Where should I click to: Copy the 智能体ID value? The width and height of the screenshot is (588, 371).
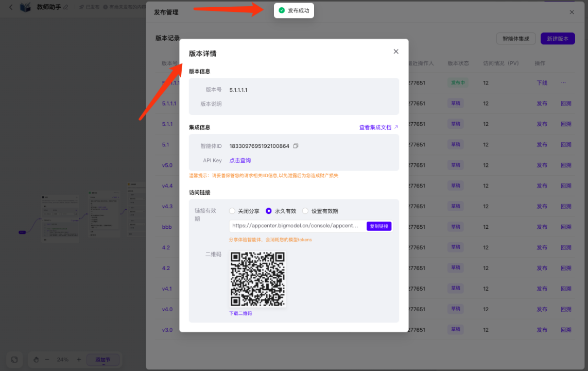point(296,146)
